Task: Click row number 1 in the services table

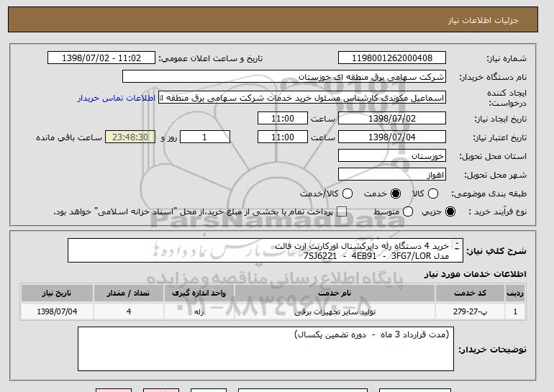Action: [515, 312]
